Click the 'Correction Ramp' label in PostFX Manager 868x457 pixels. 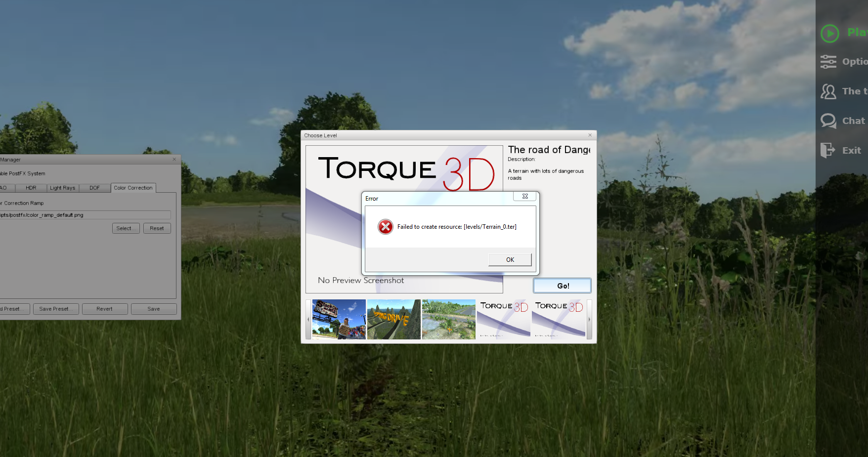[x=24, y=203]
